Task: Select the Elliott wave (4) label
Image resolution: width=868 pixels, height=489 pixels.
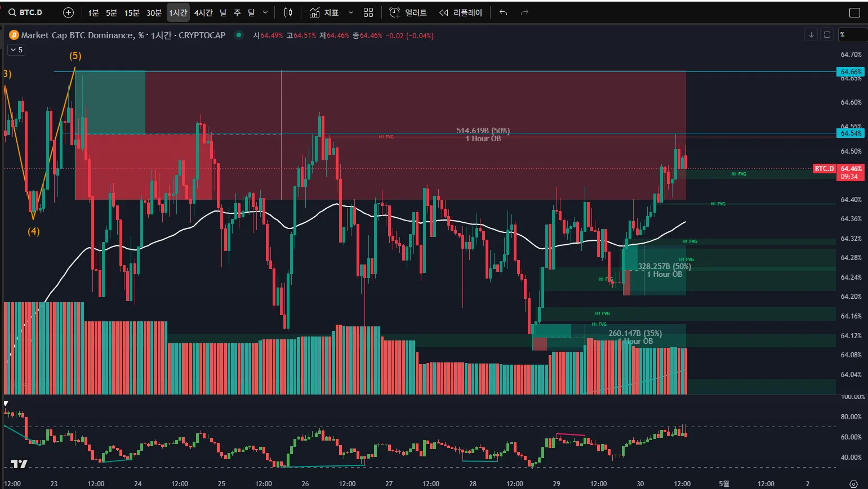Action: 34,231
